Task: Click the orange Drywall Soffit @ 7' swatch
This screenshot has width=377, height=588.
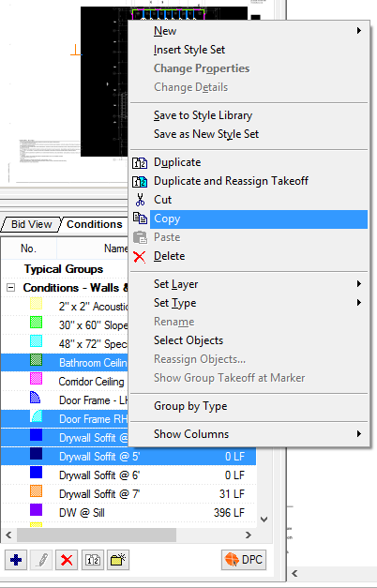Action: (36, 491)
